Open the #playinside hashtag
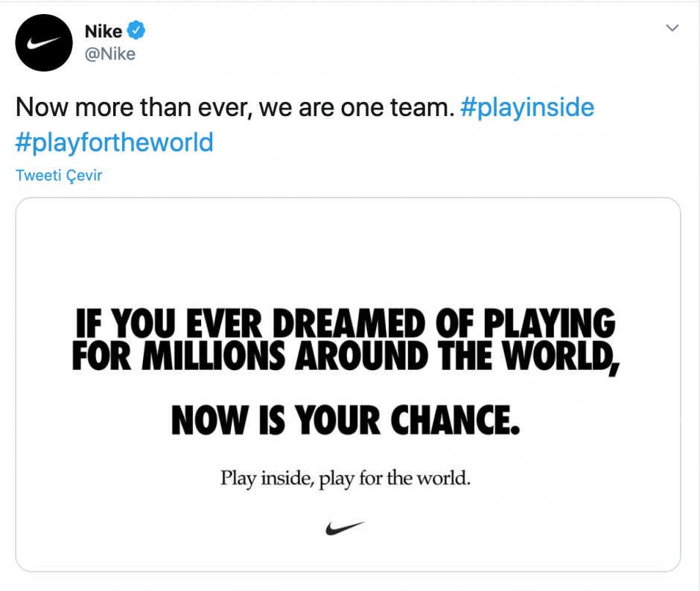This screenshot has width=700, height=591. coord(527,108)
